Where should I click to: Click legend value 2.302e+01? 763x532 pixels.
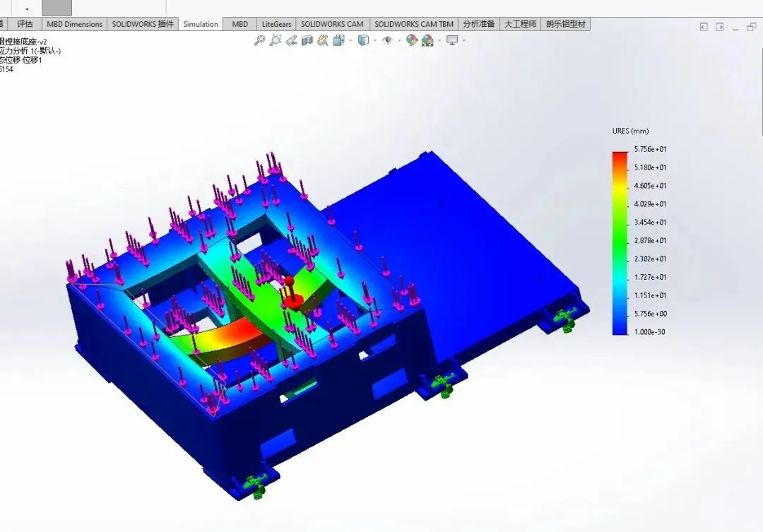(650, 259)
